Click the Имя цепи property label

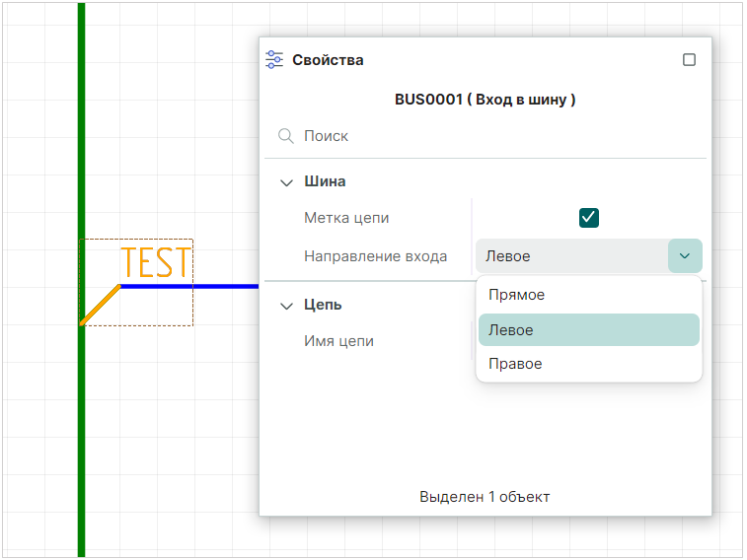(x=338, y=341)
